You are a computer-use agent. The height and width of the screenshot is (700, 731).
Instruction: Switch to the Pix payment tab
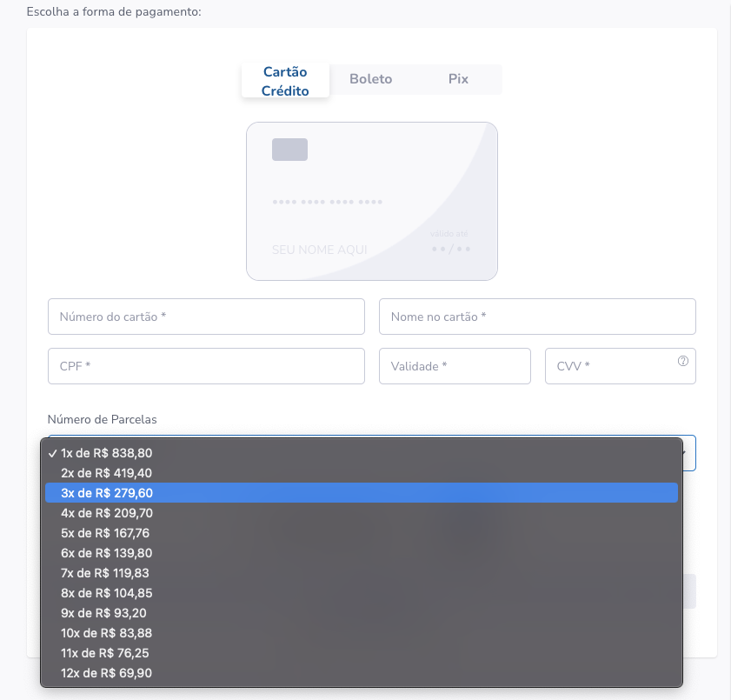click(458, 79)
